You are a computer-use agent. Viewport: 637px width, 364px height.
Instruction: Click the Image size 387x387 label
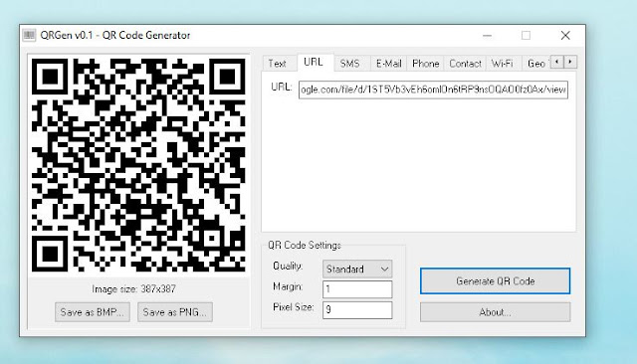click(x=133, y=289)
